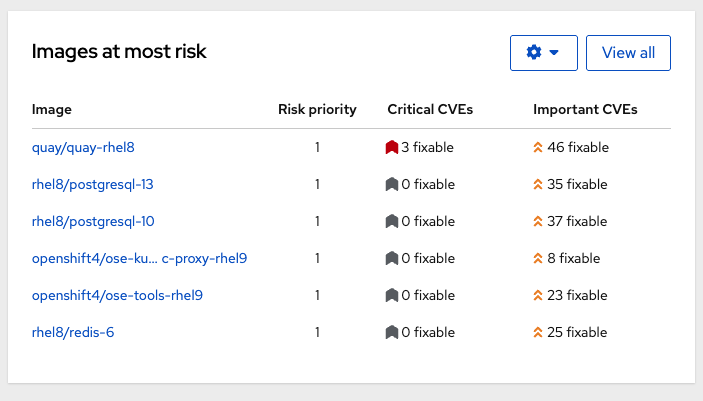This screenshot has width=703, height=401.
Task: Click the orange important icon beside 46 fixable
Action: tap(538, 147)
